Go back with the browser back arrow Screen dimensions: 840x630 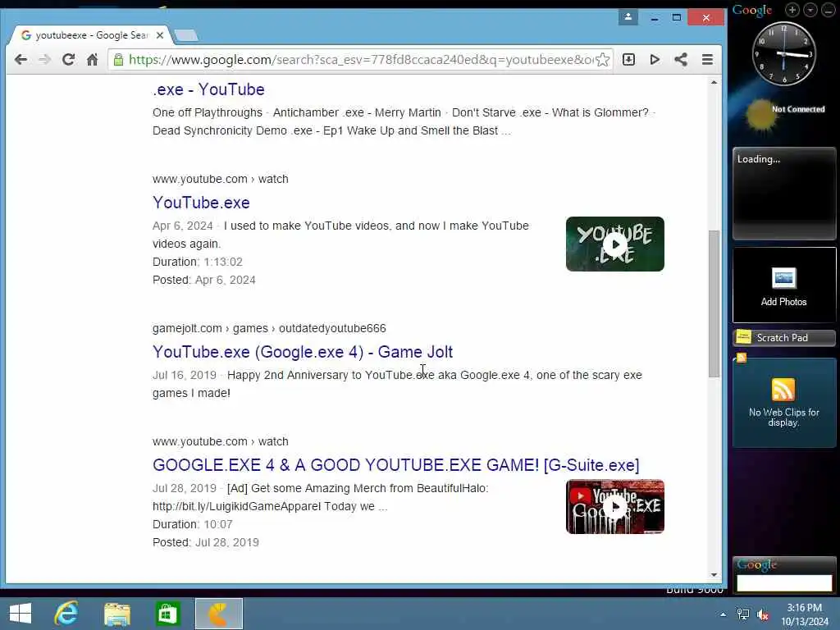click(x=21, y=59)
